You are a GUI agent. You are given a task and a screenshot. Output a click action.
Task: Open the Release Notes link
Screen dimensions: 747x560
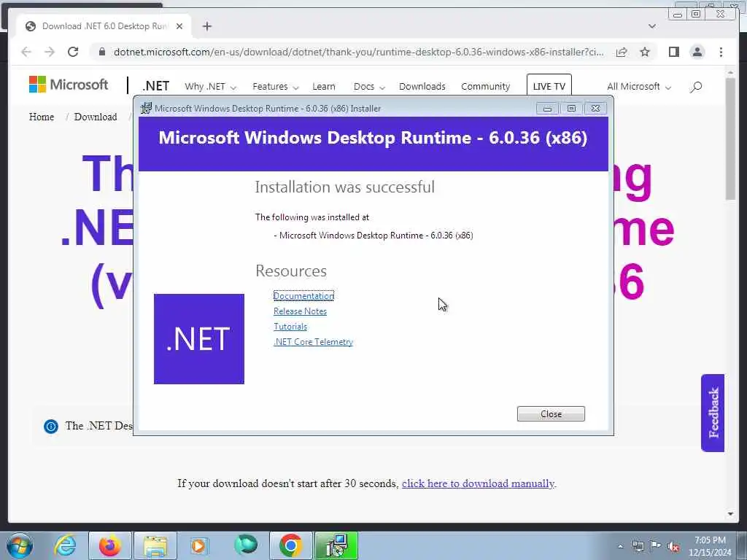(300, 311)
